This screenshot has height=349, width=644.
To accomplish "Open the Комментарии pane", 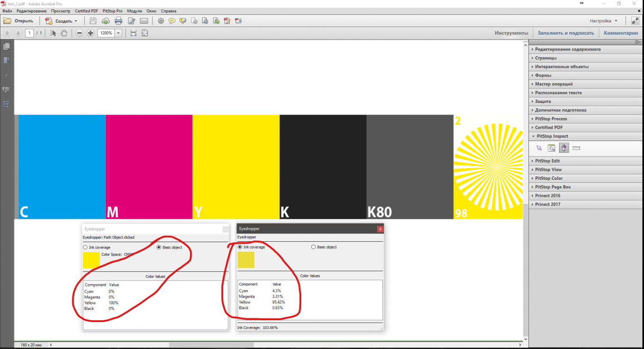I will coord(621,33).
